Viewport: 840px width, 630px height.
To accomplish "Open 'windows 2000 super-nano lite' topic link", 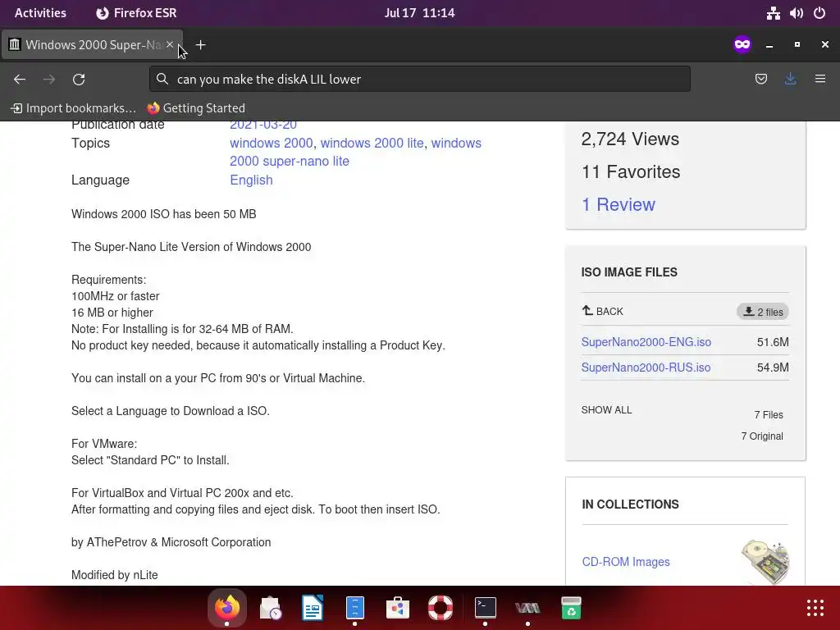I will point(355,152).
